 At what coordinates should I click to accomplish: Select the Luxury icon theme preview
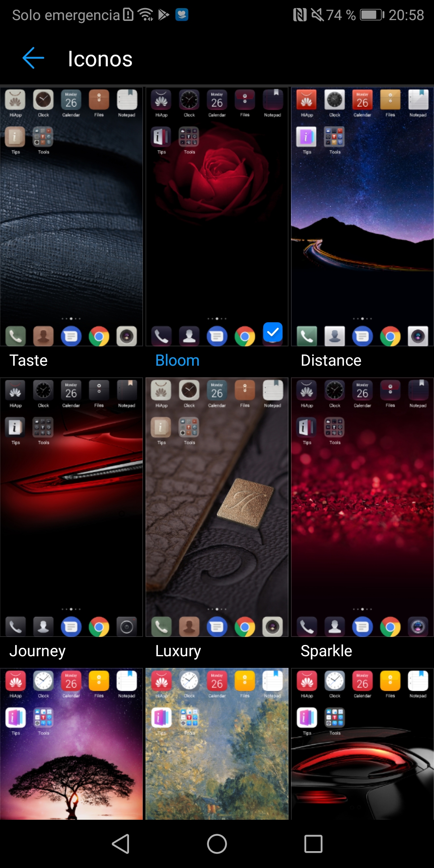tap(217, 507)
